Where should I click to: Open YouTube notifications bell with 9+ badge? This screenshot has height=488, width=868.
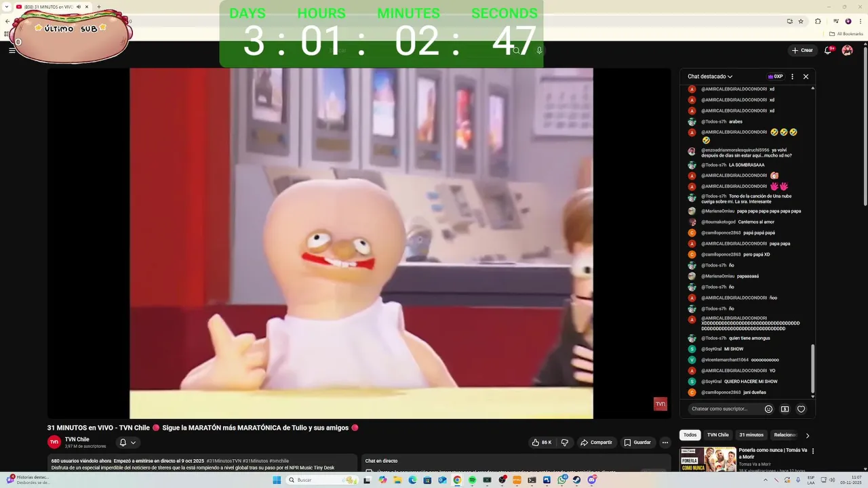[828, 50]
